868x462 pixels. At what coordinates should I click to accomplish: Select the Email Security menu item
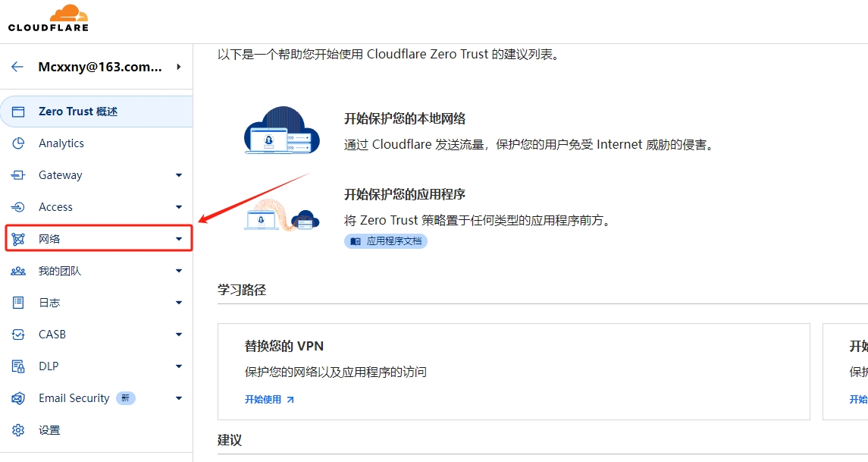tap(96, 398)
